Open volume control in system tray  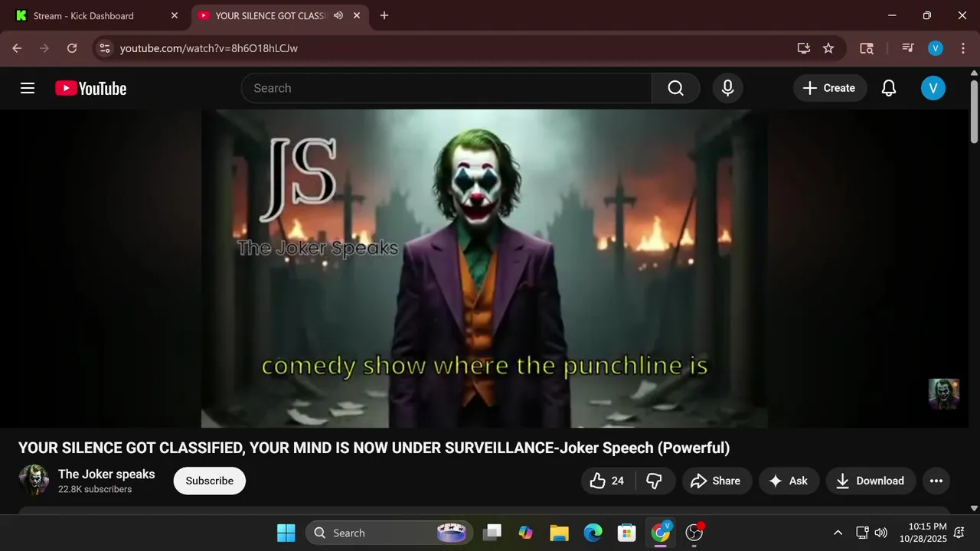pyautogui.click(x=881, y=533)
